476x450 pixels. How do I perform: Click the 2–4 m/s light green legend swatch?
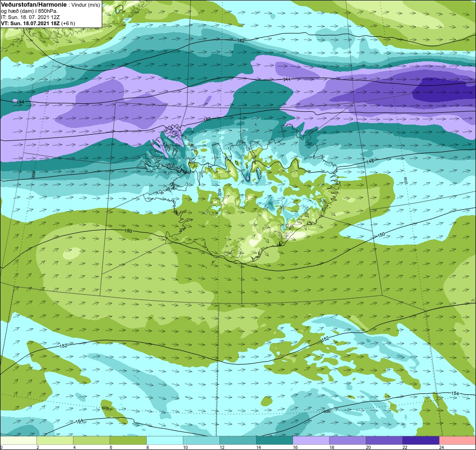[x=55, y=440]
